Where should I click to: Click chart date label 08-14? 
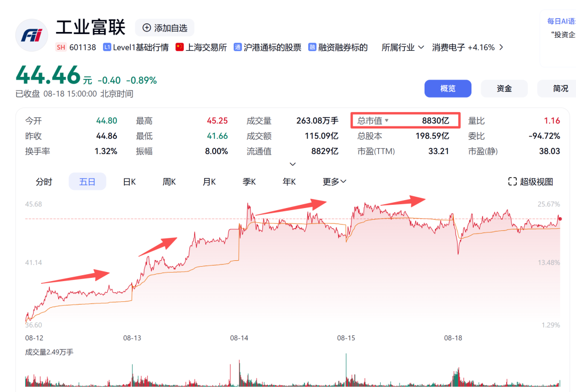pyautogui.click(x=239, y=338)
